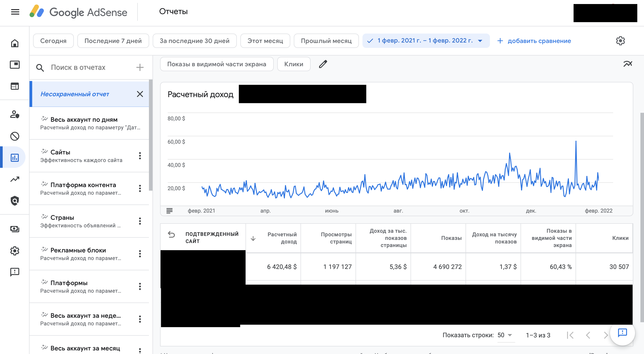Toggle chart type icon at top right
This screenshot has height=354, width=644.
tap(627, 64)
